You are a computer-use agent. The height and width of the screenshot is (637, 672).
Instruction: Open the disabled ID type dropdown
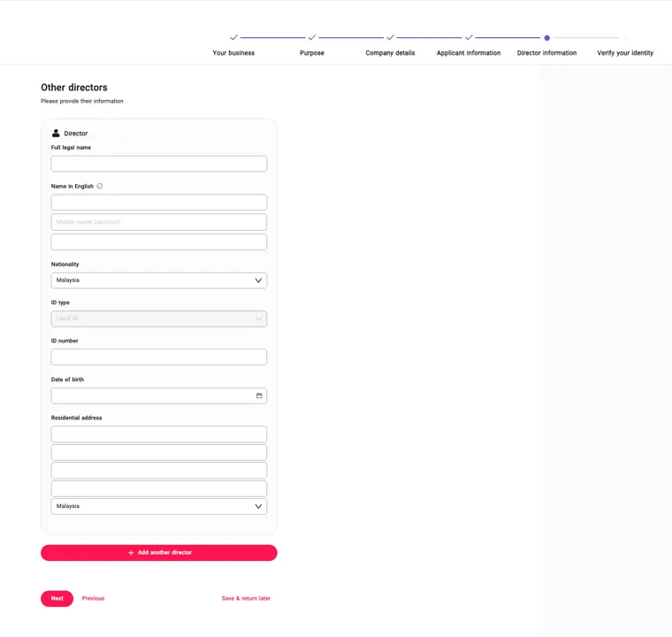coord(159,318)
